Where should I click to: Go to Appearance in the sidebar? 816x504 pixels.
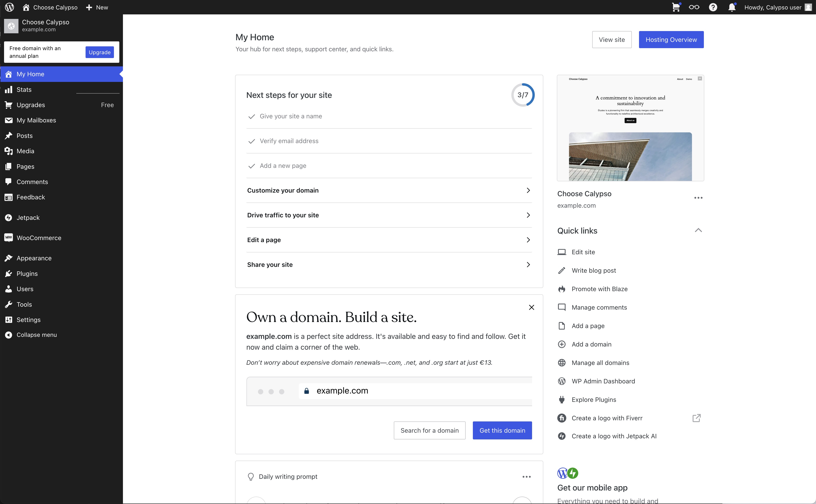[34, 258]
